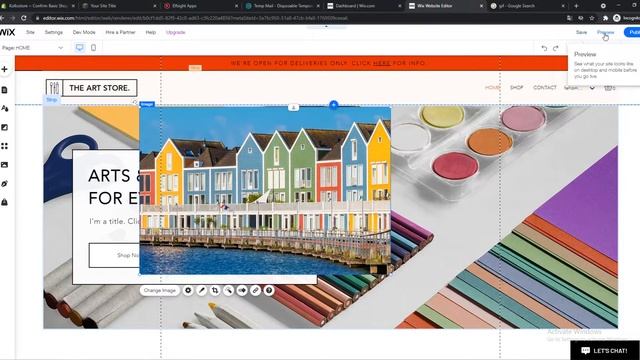The image size is (640, 360).
Task: Select the colorful houses image
Action: click(x=265, y=190)
